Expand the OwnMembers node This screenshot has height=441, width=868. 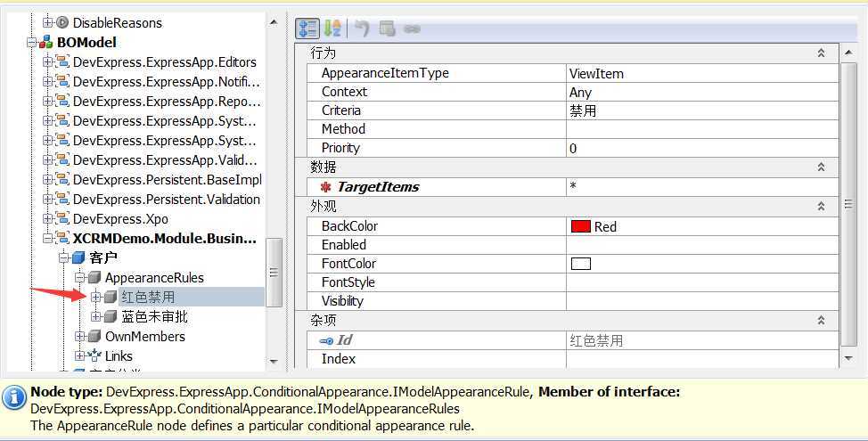(79, 337)
